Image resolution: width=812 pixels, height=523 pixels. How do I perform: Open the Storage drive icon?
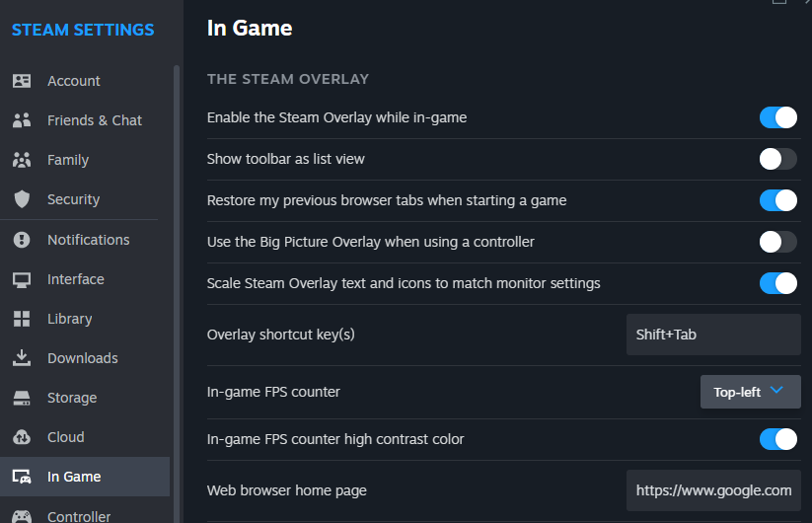22,398
